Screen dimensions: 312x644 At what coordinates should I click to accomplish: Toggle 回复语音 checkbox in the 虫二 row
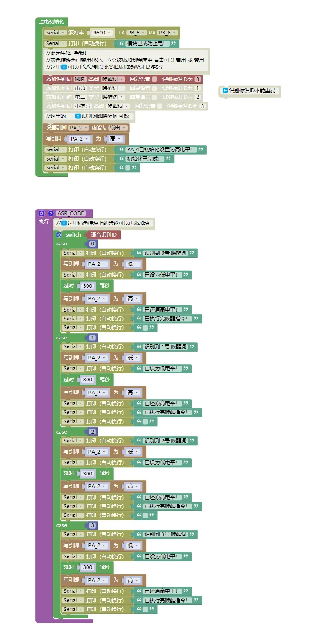coord(155,97)
